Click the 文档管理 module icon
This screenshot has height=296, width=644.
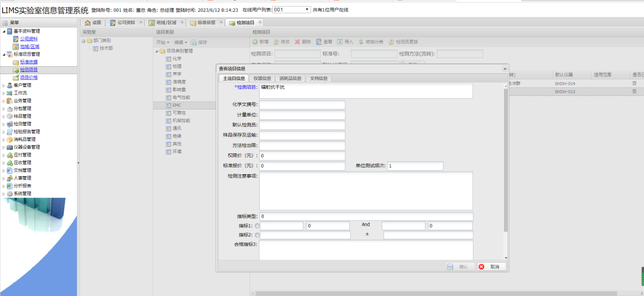click(10, 170)
